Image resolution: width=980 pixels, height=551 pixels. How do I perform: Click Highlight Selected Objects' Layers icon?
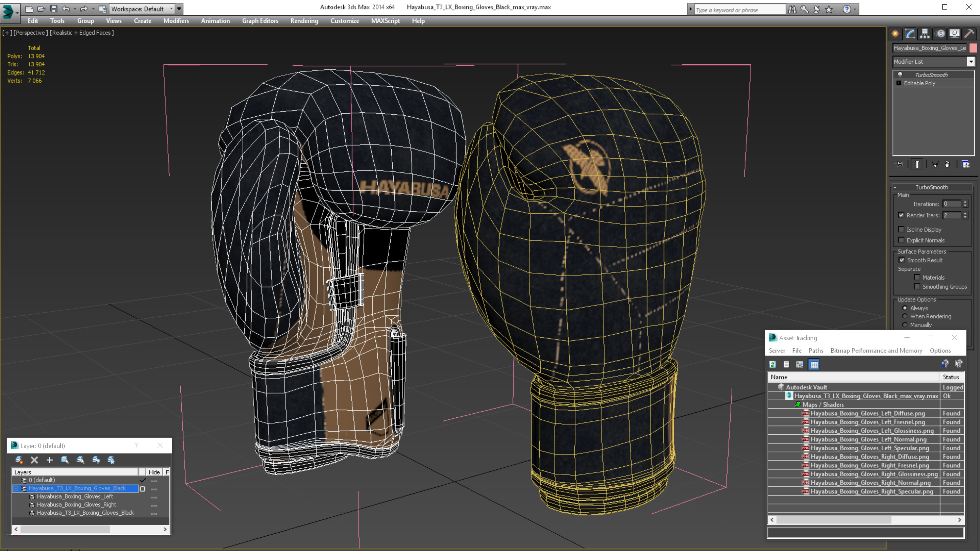coord(80,460)
